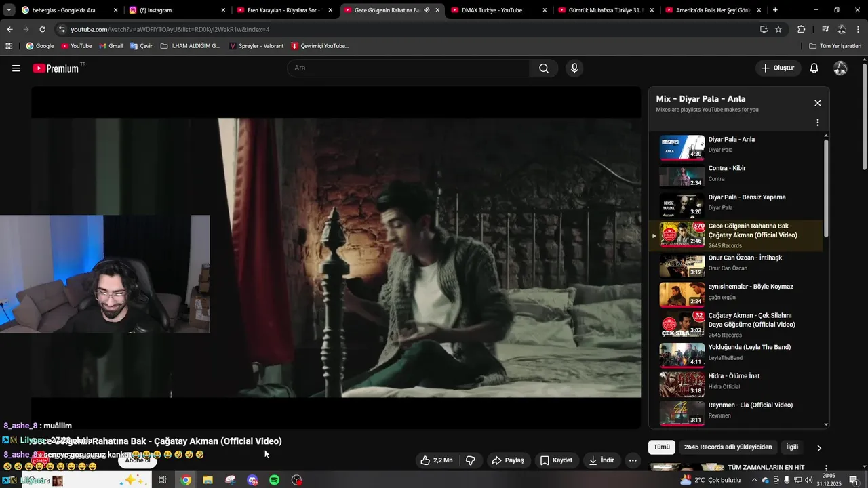Install app icon in address bar

click(x=764, y=29)
